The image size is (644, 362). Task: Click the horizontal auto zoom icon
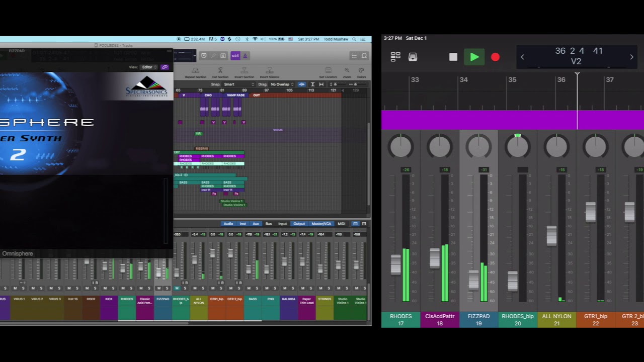click(x=321, y=84)
